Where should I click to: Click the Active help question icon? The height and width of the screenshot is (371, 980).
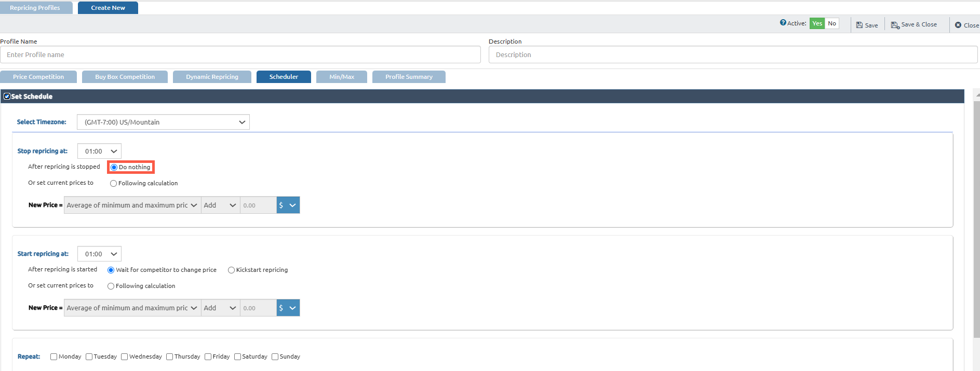783,23
